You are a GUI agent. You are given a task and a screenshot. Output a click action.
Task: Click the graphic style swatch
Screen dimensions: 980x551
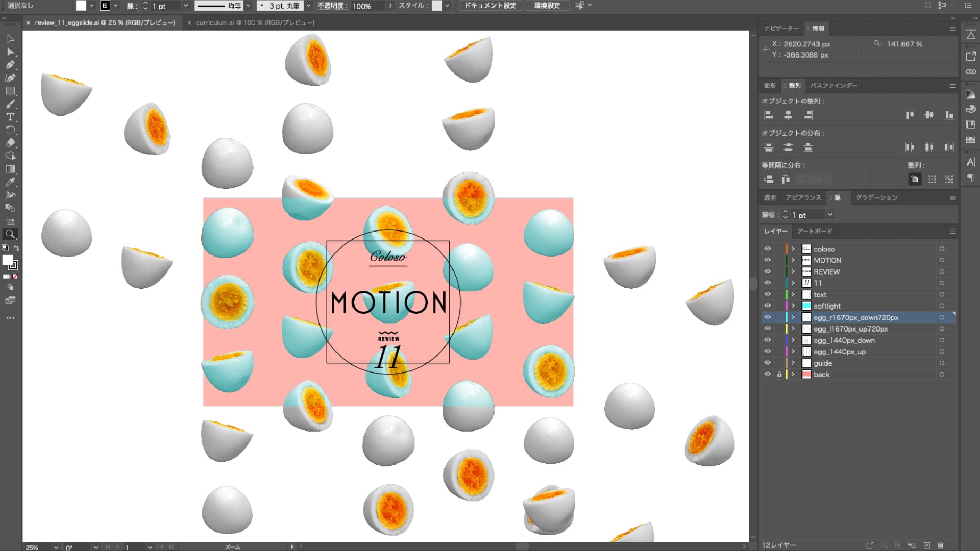[437, 6]
